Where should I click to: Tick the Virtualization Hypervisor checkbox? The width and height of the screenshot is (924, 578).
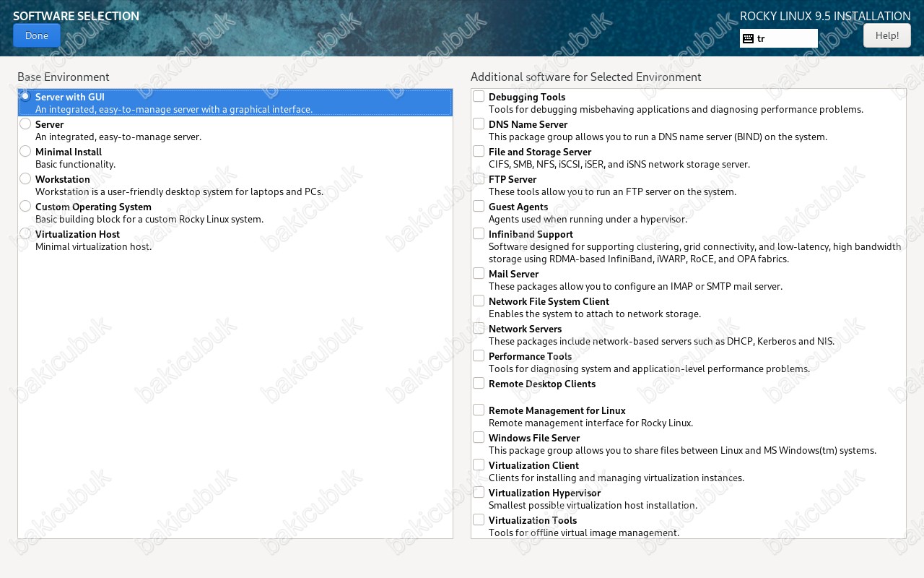479,492
